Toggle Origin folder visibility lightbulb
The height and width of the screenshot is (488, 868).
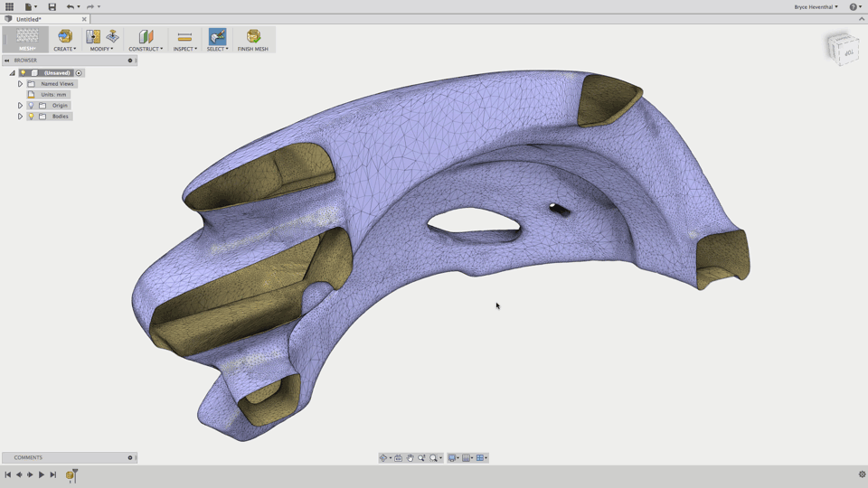click(31, 106)
